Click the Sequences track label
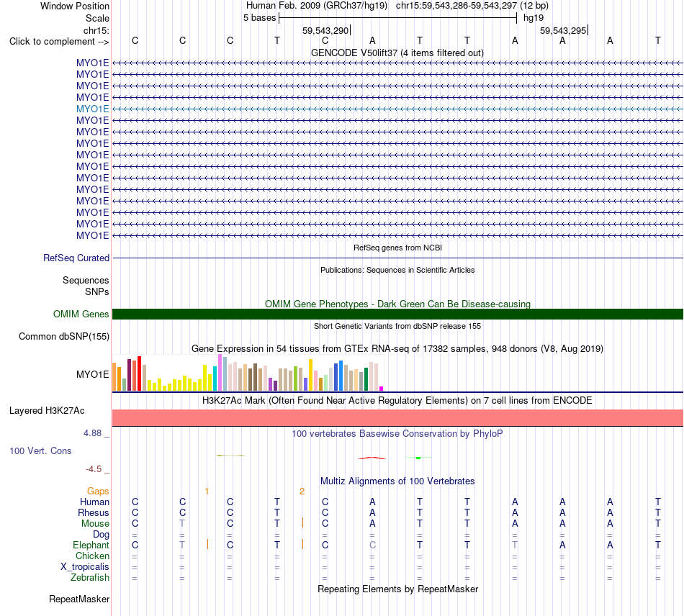Screen dimensions: 684x616 (86, 281)
